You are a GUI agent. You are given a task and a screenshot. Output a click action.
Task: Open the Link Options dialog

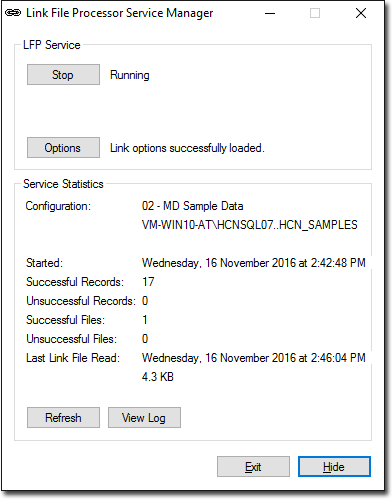tap(63, 148)
